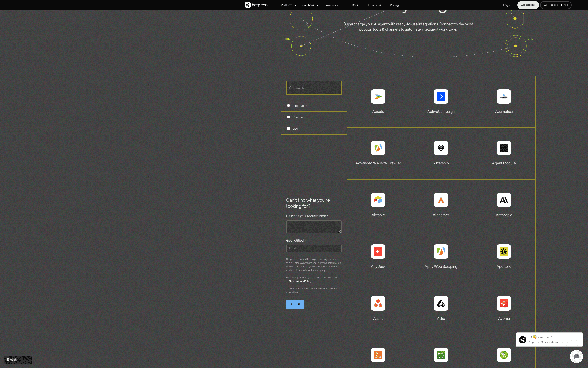Viewport: 588px width, 368px height.
Task: Select the Attio logo icon
Action: pyautogui.click(x=441, y=303)
